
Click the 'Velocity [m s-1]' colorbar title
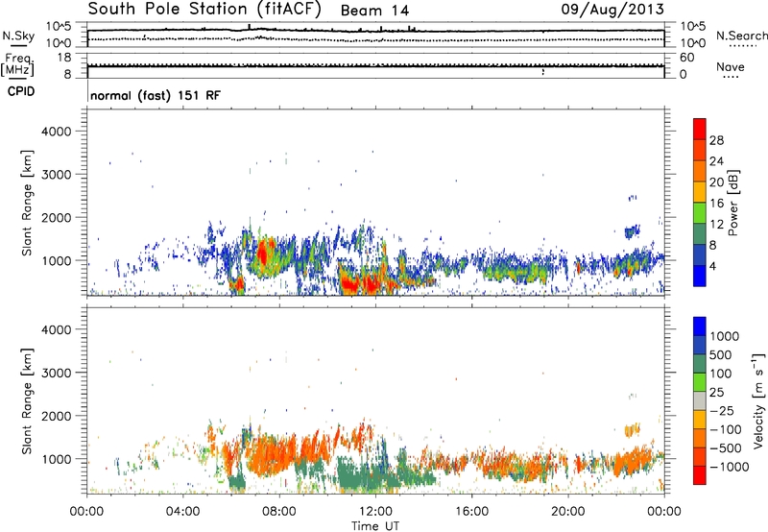[758, 400]
